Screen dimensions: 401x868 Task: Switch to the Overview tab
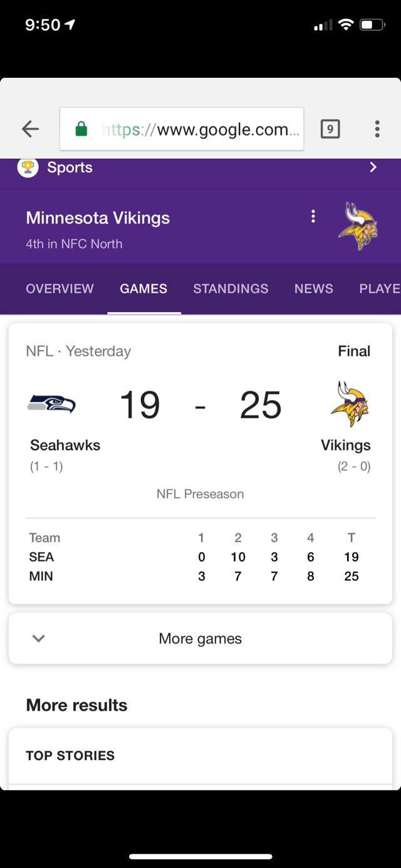pos(60,289)
